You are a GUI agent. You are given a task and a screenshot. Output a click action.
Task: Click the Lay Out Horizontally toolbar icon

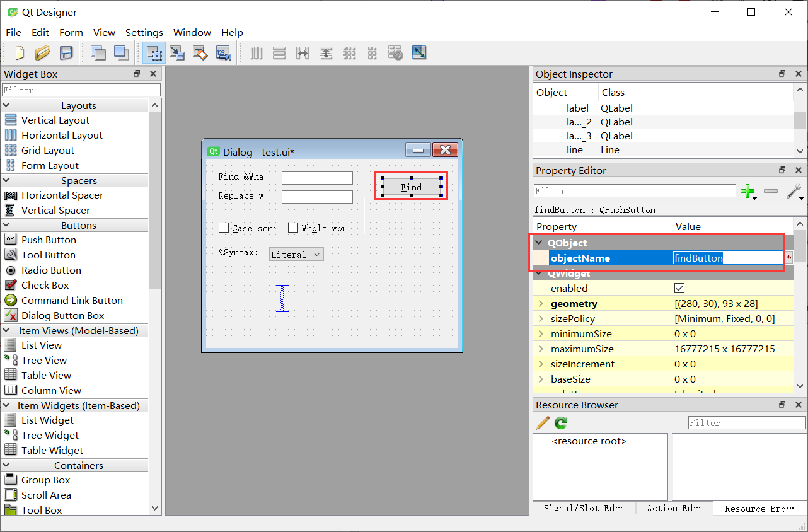tap(256, 53)
